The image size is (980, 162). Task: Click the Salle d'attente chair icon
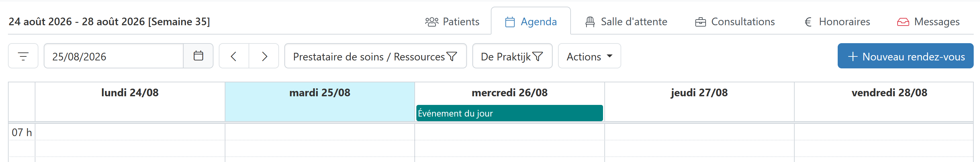pos(590,22)
